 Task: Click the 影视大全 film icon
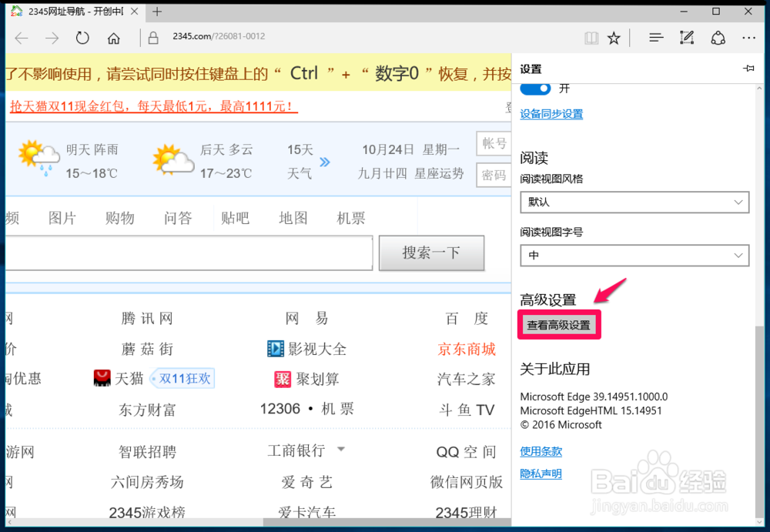276,349
